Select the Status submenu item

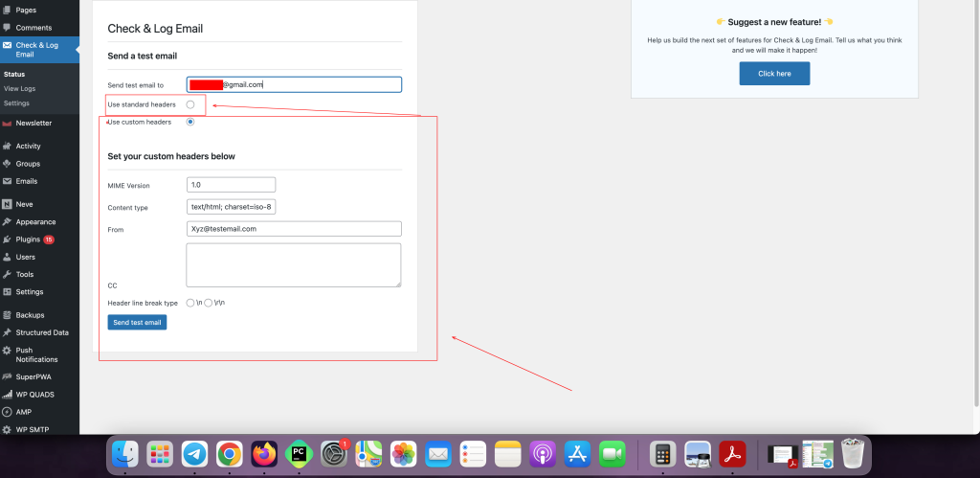(x=14, y=75)
